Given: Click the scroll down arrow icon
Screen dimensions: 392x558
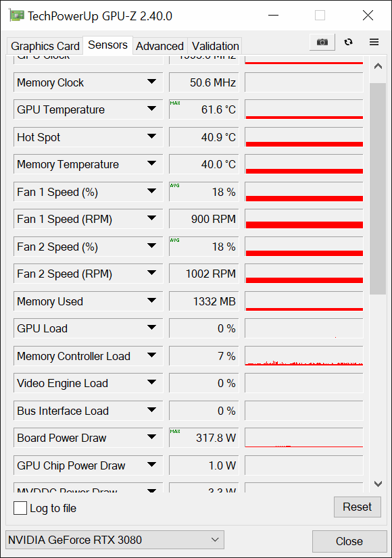Looking at the screenshot, I should tap(378, 484).
